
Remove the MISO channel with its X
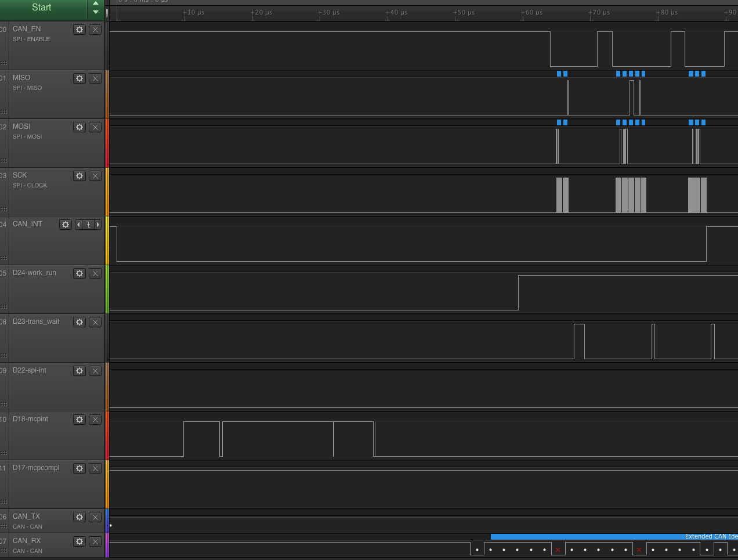pyautogui.click(x=95, y=78)
